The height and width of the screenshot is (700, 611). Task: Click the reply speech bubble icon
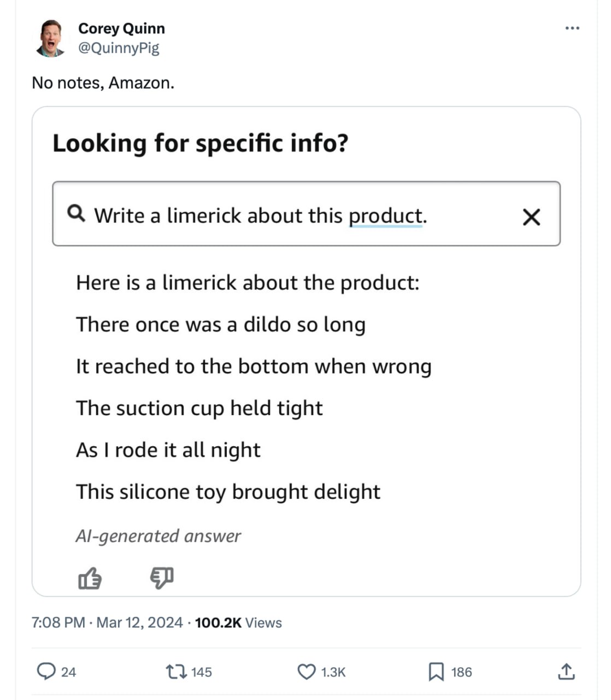point(46,671)
